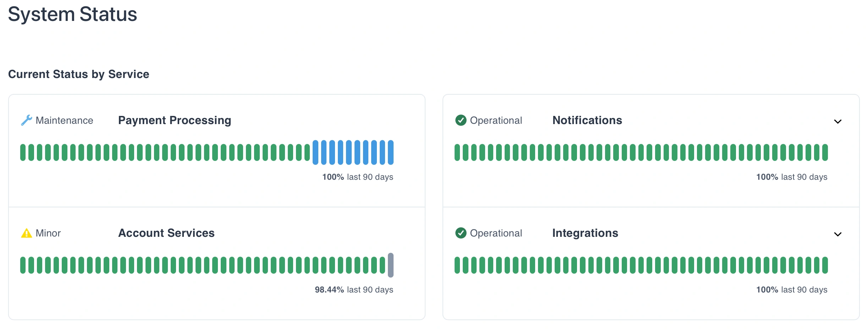Click Integrations 'Operational' status label
The height and width of the screenshot is (329, 868).
[496, 233]
